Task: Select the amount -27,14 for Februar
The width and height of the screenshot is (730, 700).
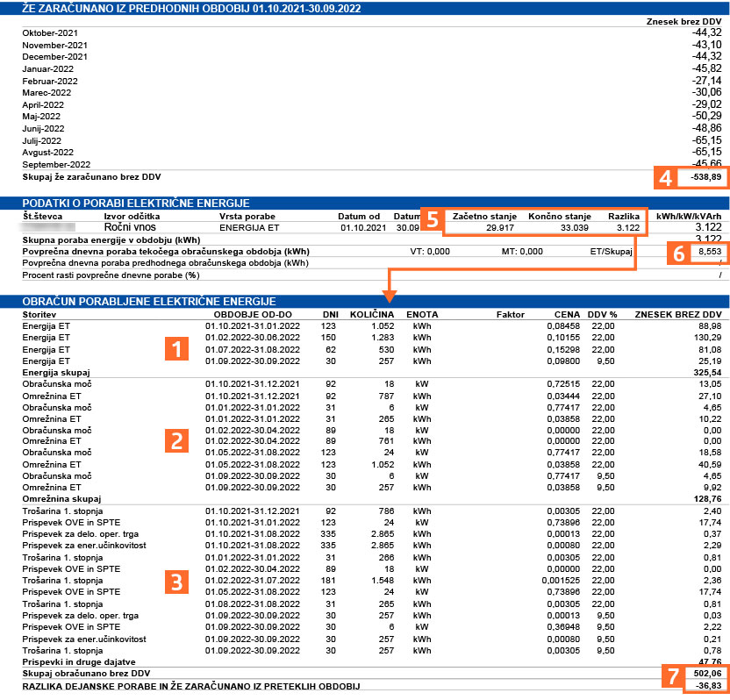Action: click(x=706, y=81)
